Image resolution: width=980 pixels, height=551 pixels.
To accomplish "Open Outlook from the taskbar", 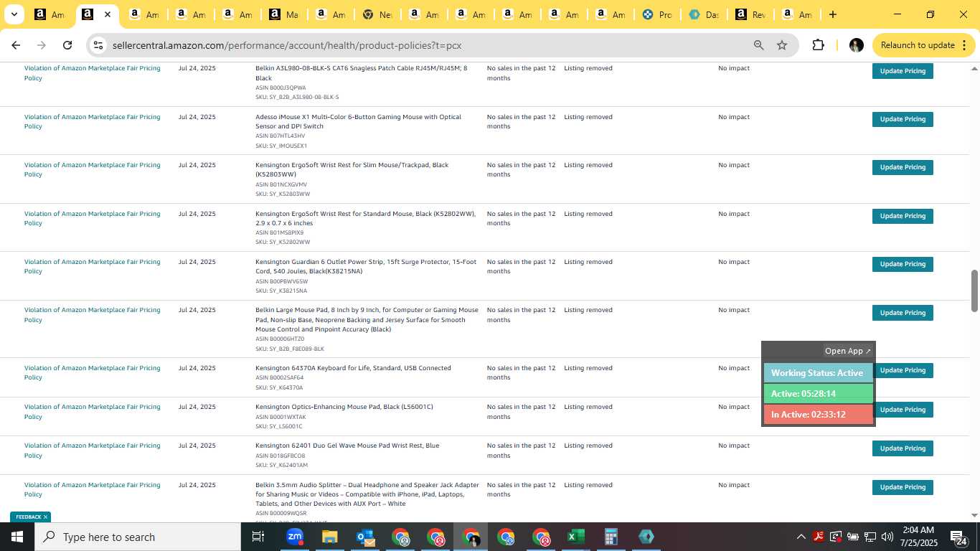I will (366, 537).
